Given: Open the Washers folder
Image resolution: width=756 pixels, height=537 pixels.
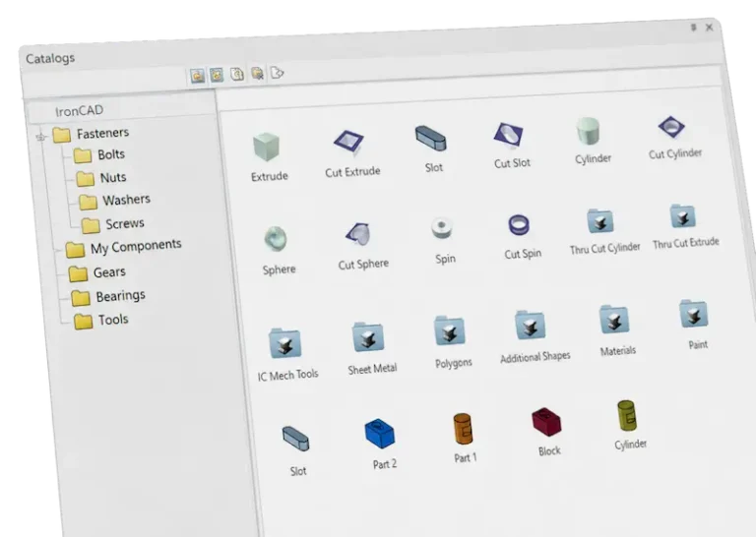Looking at the screenshot, I should click(115, 200).
